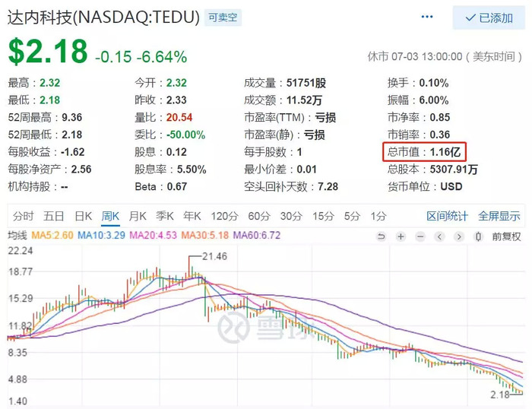
Task: Click the MA60 purple moving average label
Action: point(257,235)
